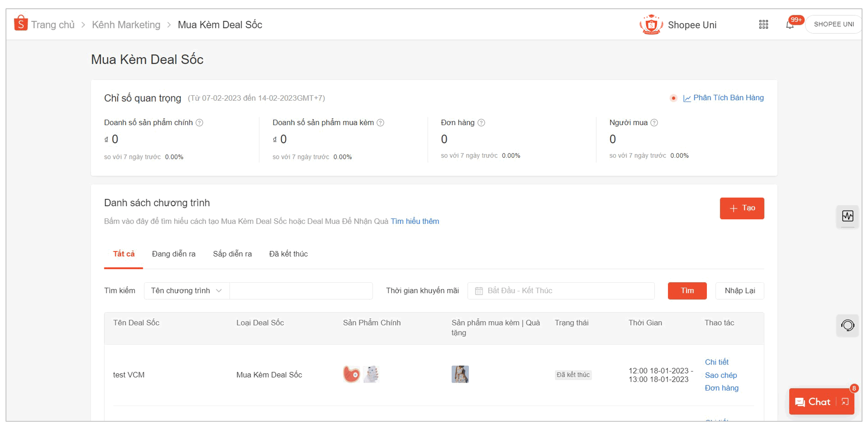Image resolution: width=868 pixels, height=430 pixels.
Task: Open the apps grid menu at top right
Action: (763, 24)
